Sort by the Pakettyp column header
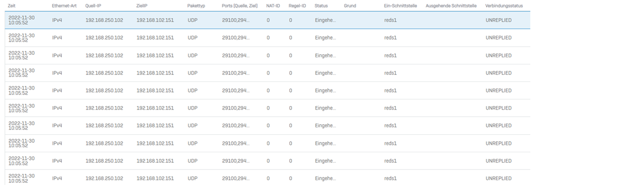The height and width of the screenshot is (185, 644). tap(196, 6)
